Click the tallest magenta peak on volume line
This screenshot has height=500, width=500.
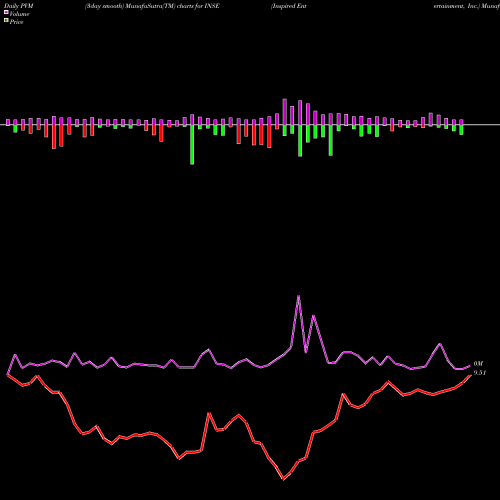(298, 296)
